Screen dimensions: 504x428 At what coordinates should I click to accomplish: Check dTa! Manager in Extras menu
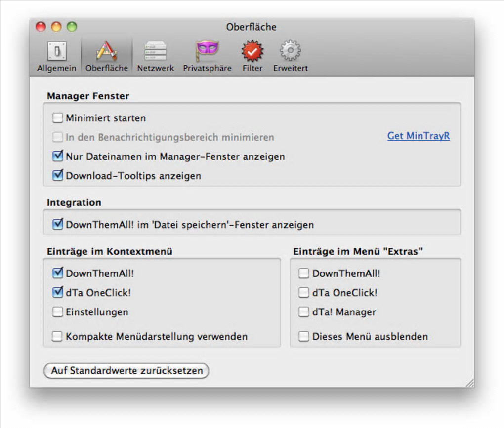pos(304,312)
